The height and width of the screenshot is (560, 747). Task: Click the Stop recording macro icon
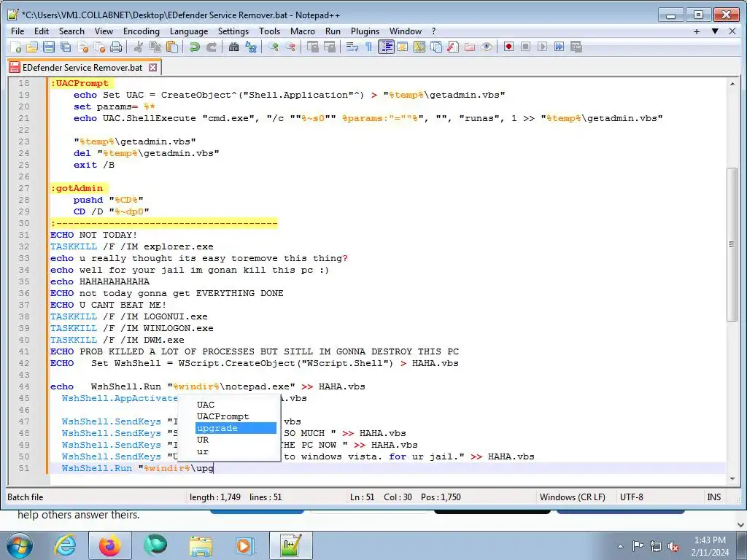pyautogui.click(x=525, y=47)
